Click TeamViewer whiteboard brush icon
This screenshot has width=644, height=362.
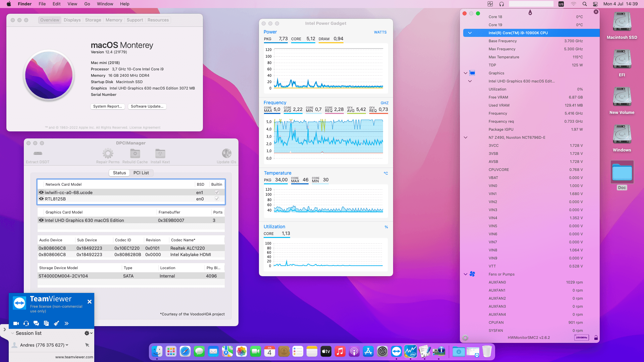56,323
